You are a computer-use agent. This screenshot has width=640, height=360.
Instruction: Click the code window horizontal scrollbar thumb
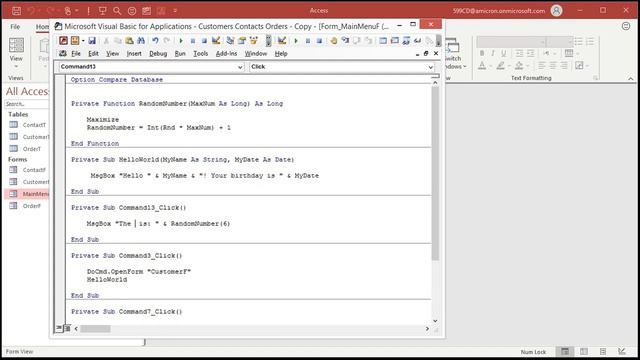point(95,329)
